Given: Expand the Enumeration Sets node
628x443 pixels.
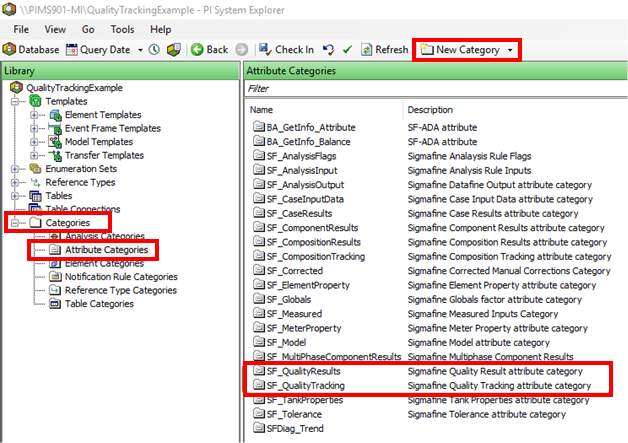Looking at the screenshot, I should click(15, 169).
